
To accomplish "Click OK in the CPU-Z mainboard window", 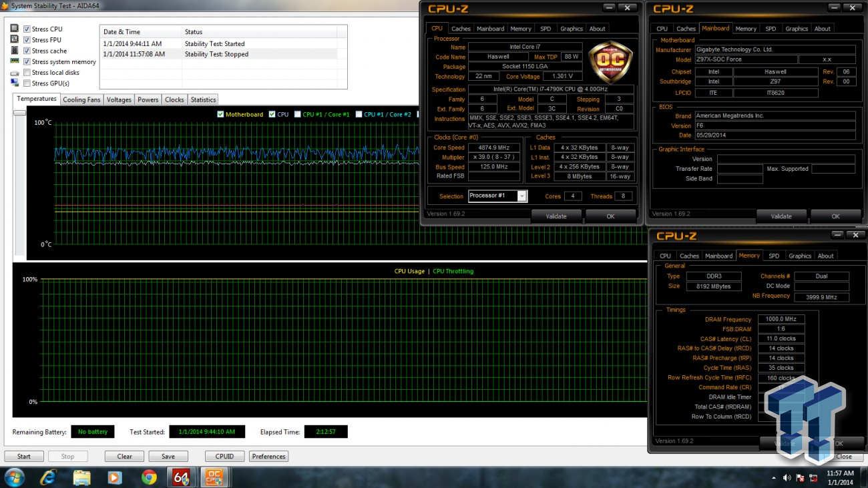I will (835, 216).
